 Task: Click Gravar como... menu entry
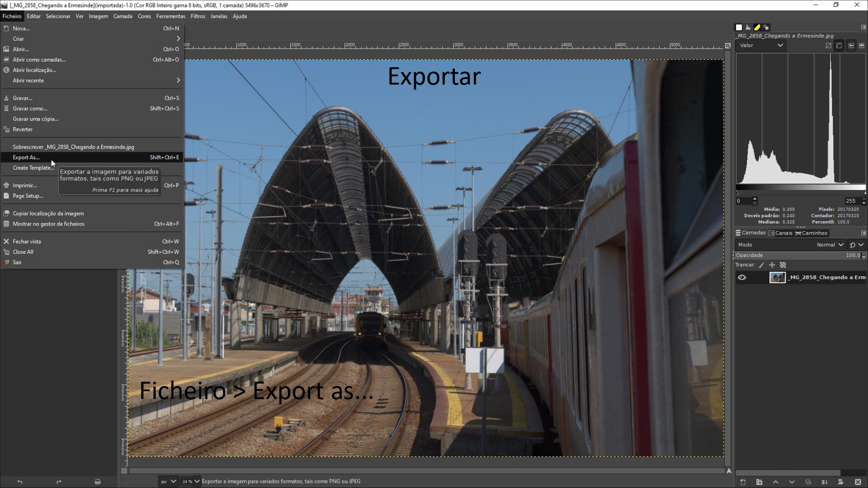[30, 108]
